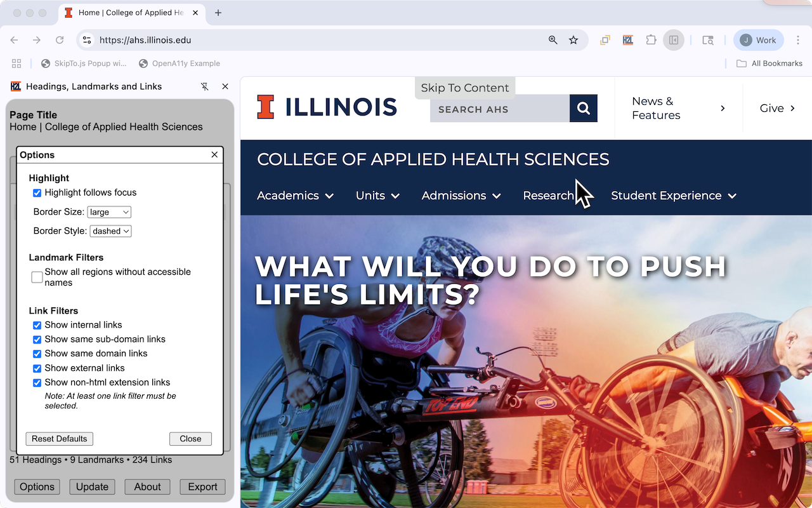Click the About button
812x508 pixels.
(x=147, y=486)
